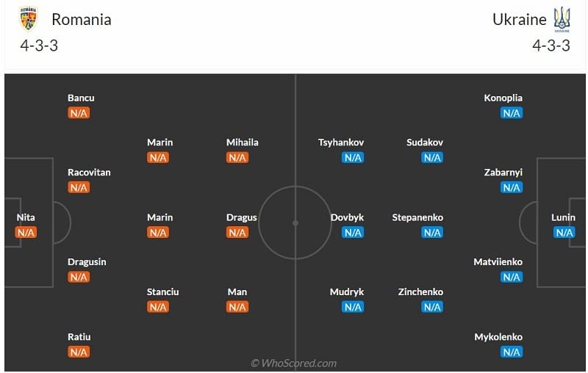Select the Romania team name
The width and height of the screenshot is (588, 373).
pos(82,20)
